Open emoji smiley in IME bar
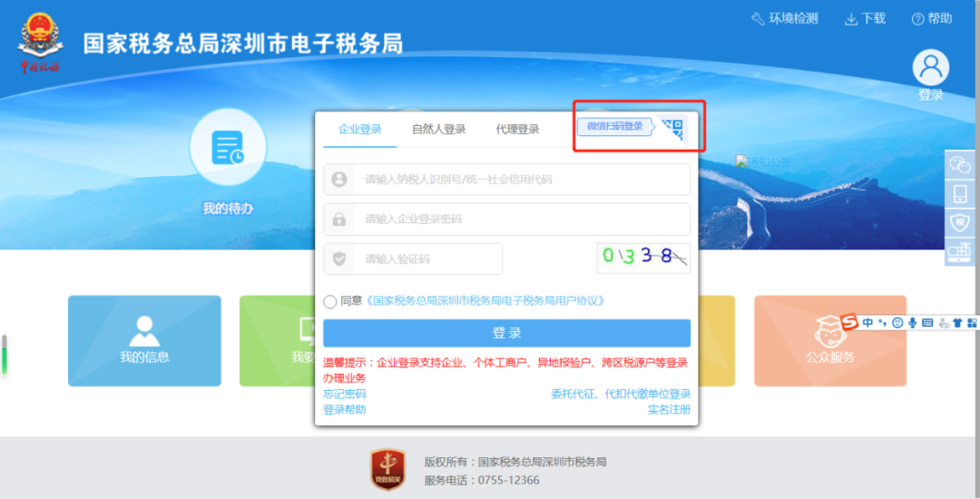 click(897, 322)
